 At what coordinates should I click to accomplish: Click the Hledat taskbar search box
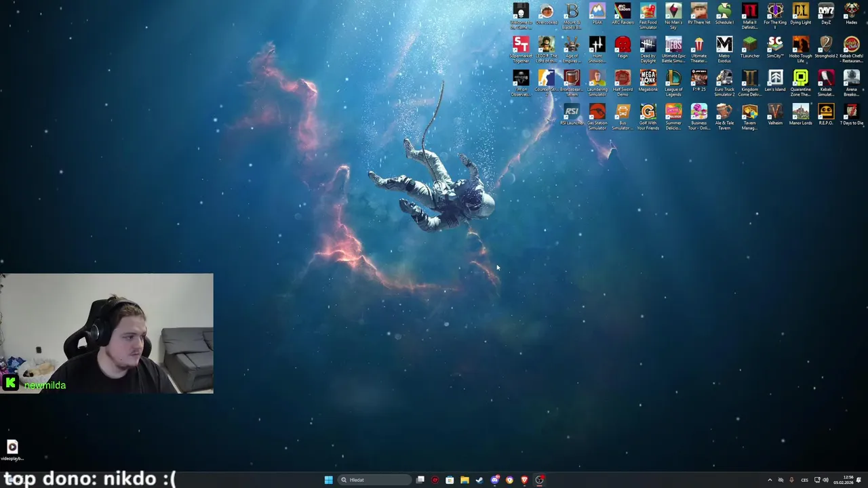[374, 480]
